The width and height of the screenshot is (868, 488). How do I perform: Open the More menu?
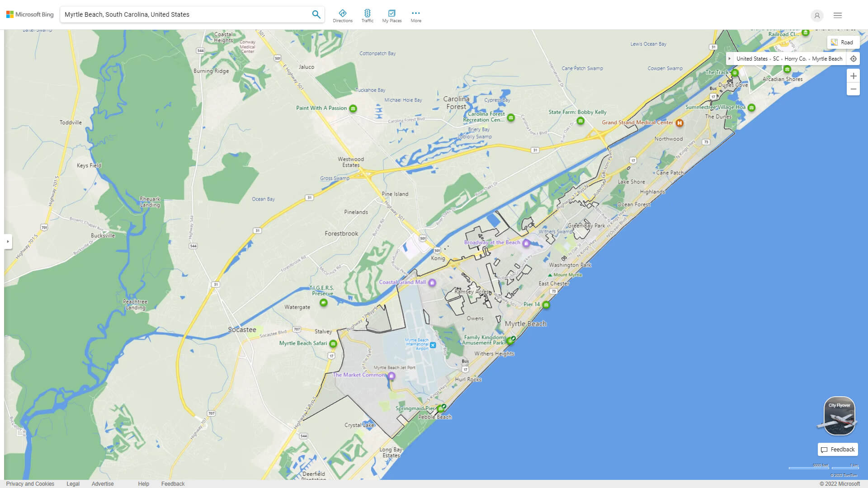[x=415, y=15]
